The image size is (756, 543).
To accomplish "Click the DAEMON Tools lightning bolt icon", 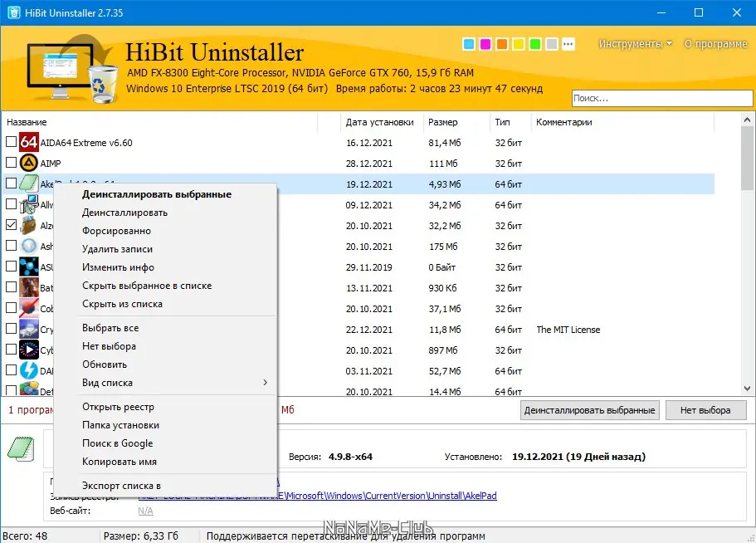I will (x=29, y=370).
